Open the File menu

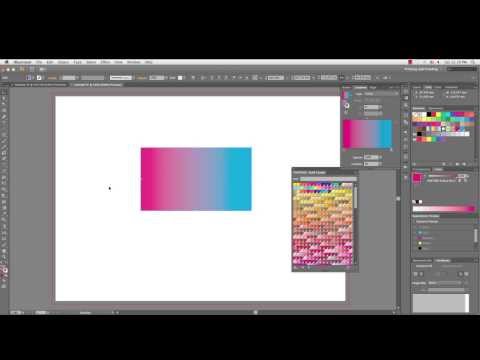[x=39, y=62]
